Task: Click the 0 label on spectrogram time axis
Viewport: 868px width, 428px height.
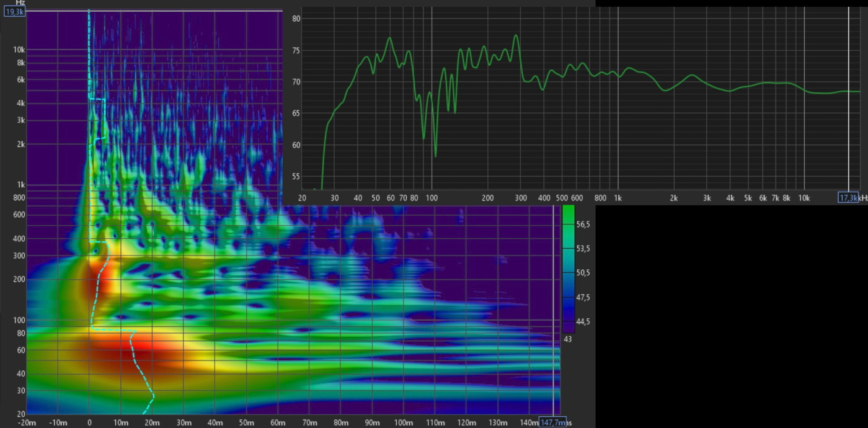Action: [89, 422]
